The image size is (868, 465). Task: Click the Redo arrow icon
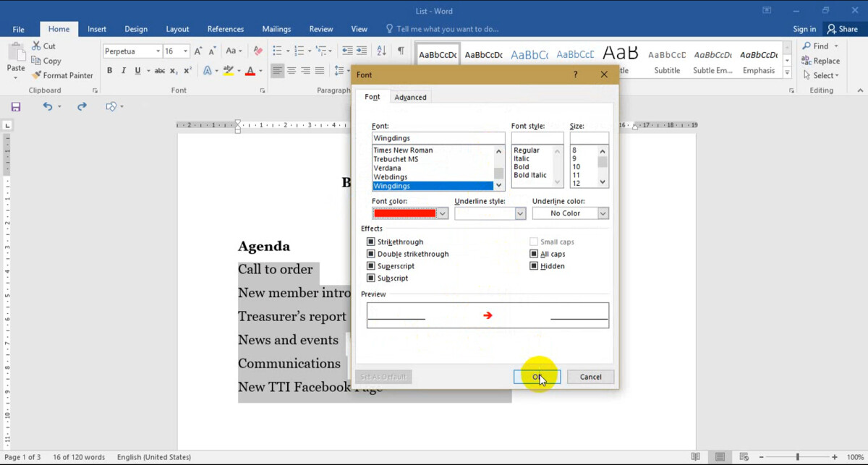[x=82, y=106]
